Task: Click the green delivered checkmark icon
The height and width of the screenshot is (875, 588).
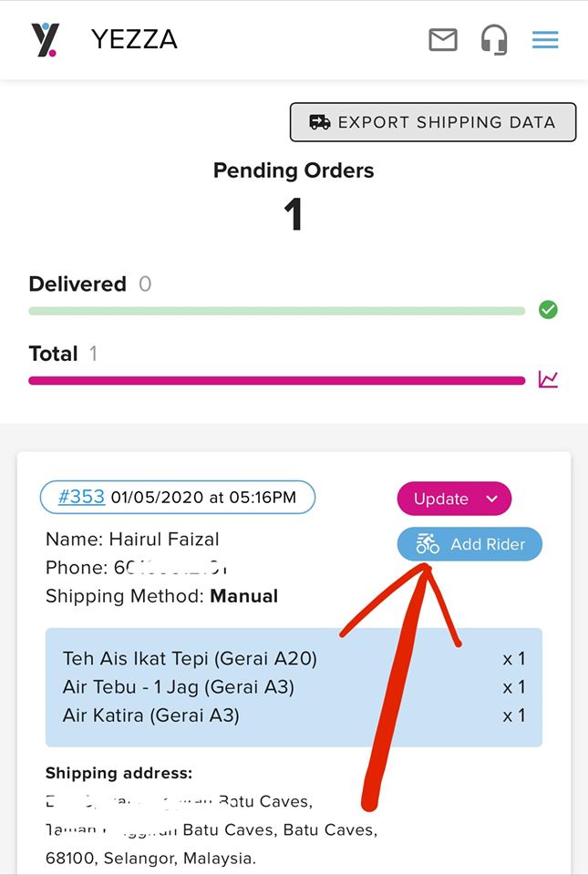Action: 548,310
